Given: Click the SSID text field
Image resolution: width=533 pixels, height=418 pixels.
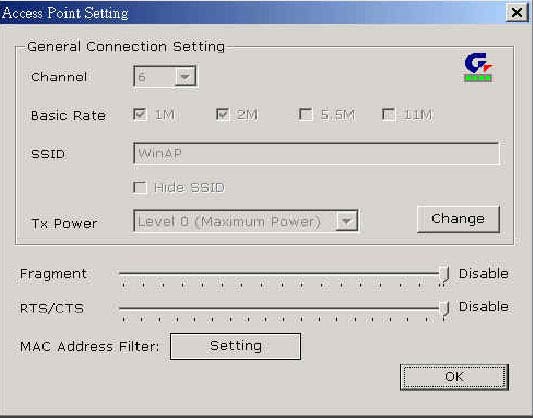Looking at the screenshot, I should tap(316, 153).
